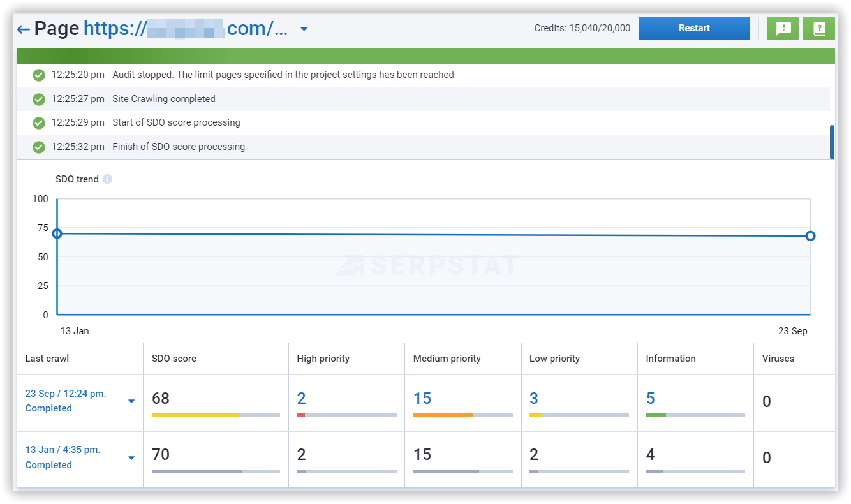Click the 13 Jan information value 4

point(650,455)
